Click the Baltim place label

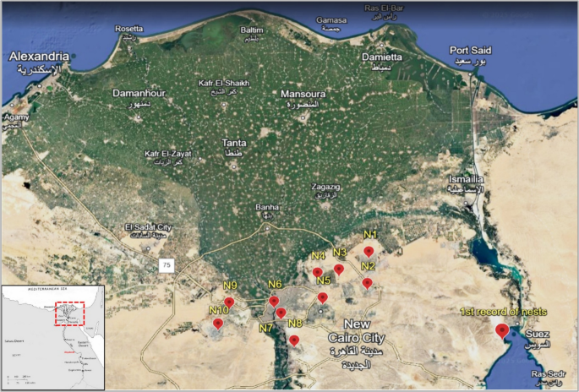coord(252,34)
